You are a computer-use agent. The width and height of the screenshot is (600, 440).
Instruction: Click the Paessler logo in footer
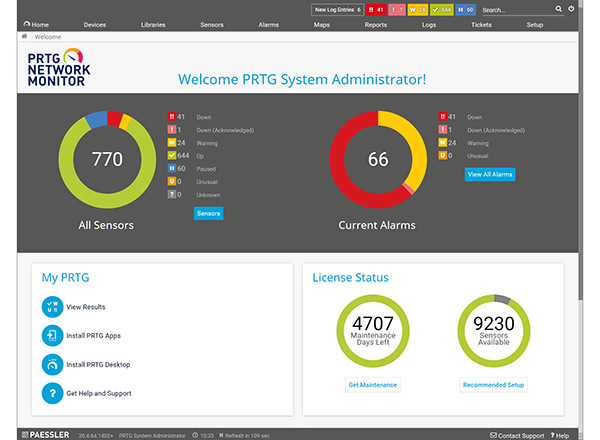46,435
